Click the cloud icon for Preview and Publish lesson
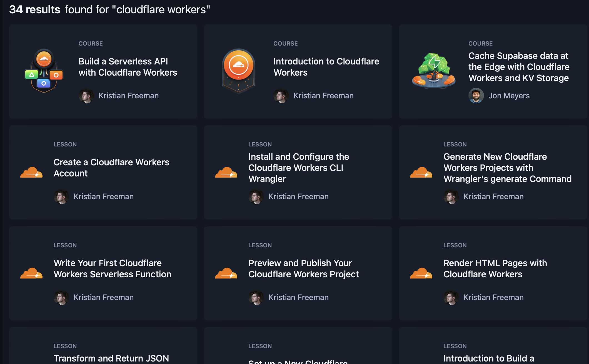Screen dimensions: 589x364 pyautogui.click(x=226, y=274)
